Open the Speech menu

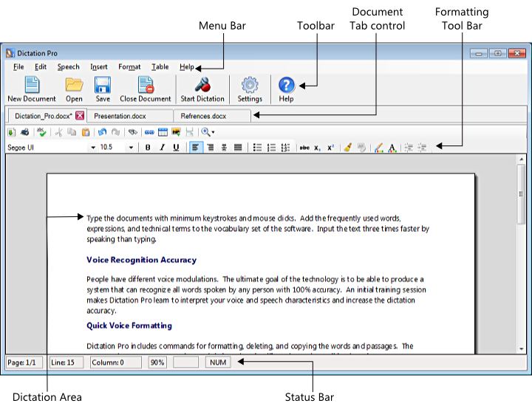[68, 67]
